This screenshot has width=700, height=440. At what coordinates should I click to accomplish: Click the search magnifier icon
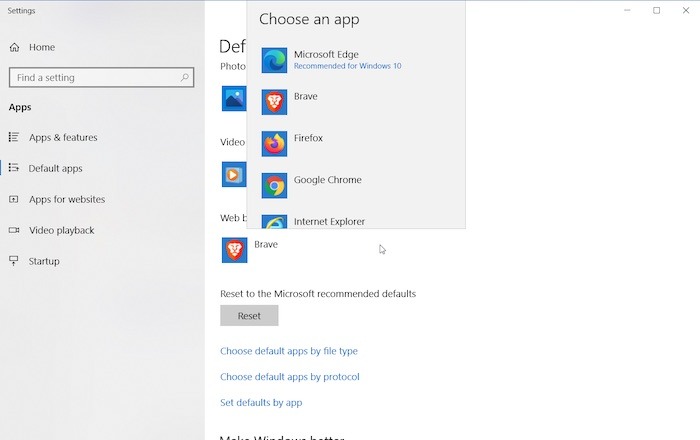coord(184,77)
